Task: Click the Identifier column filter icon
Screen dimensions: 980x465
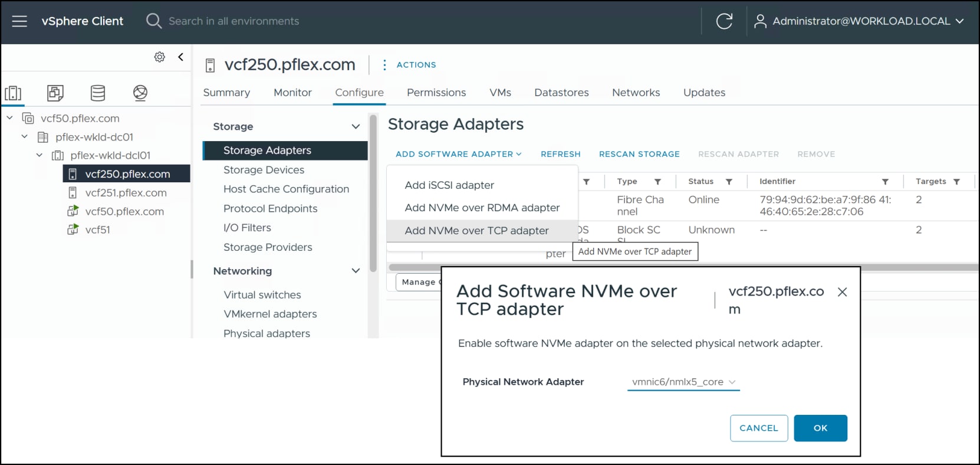Action: point(885,182)
